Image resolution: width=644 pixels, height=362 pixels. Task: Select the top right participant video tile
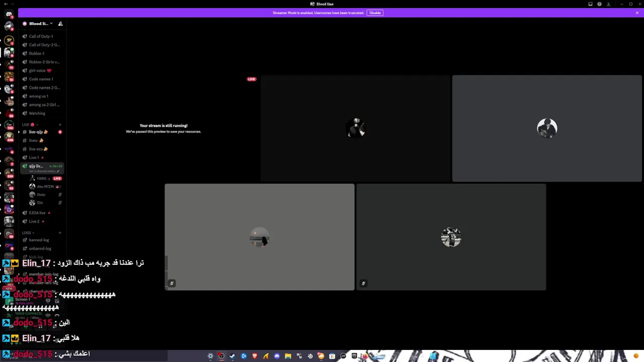[x=547, y=128]
